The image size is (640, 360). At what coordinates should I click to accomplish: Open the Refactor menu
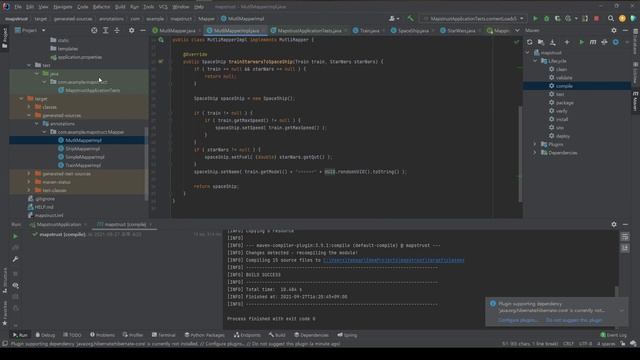click(101, 7)
